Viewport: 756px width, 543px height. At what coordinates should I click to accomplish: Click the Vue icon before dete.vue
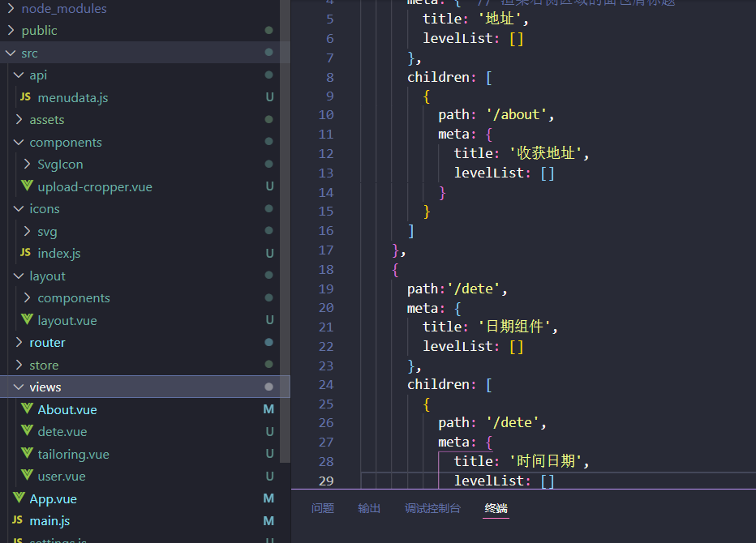click(x=27, y=431)
